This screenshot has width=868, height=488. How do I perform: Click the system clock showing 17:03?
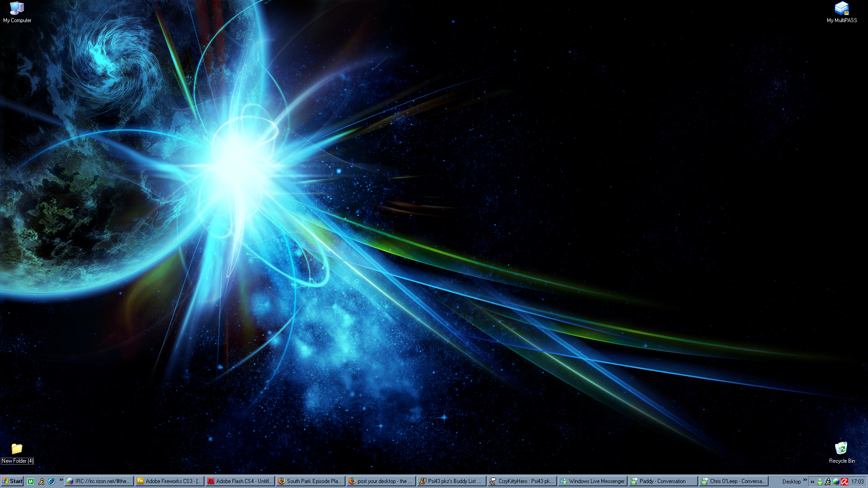[x=857, y=482]
